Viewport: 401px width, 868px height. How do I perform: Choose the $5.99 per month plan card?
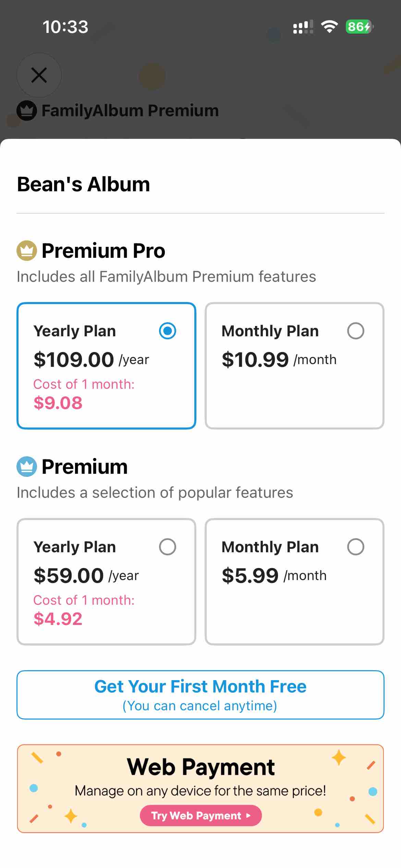(294, 582)
